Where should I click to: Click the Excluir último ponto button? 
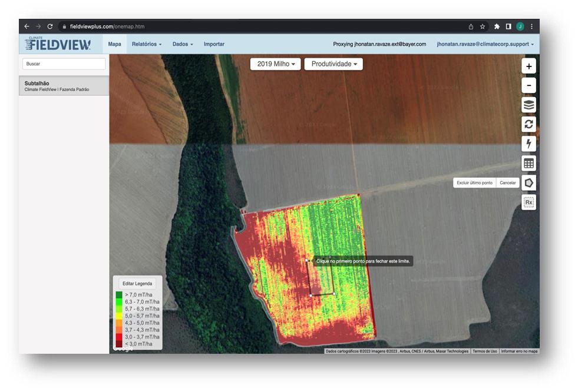pos(474,183)
